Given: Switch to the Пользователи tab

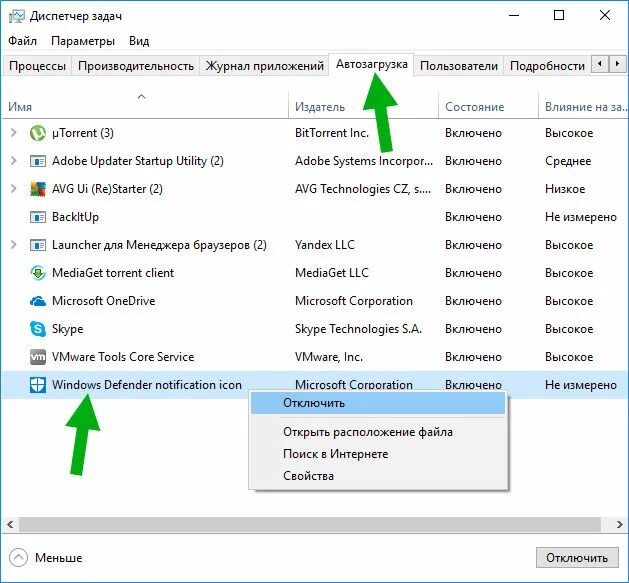Looking at the screenshot, I should tap(459, 66).
